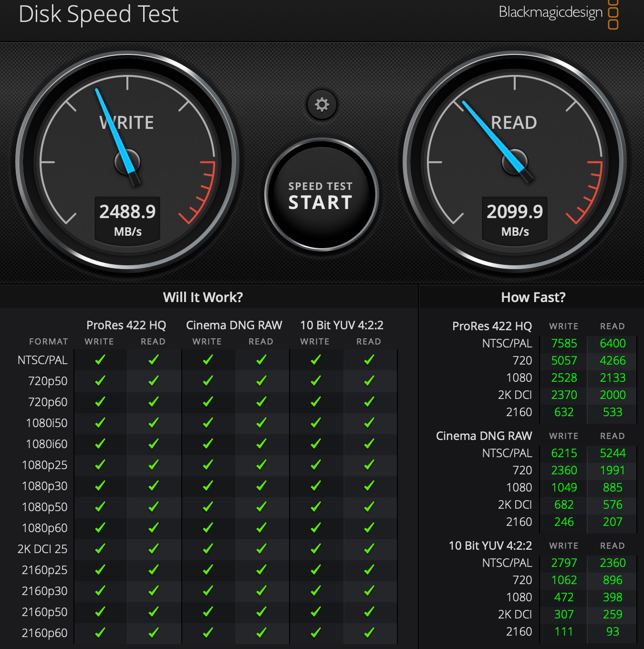Click Cinema DNG RAW write checkmark for 720p60
Screen dimensions: 644x649
(208, 402)
